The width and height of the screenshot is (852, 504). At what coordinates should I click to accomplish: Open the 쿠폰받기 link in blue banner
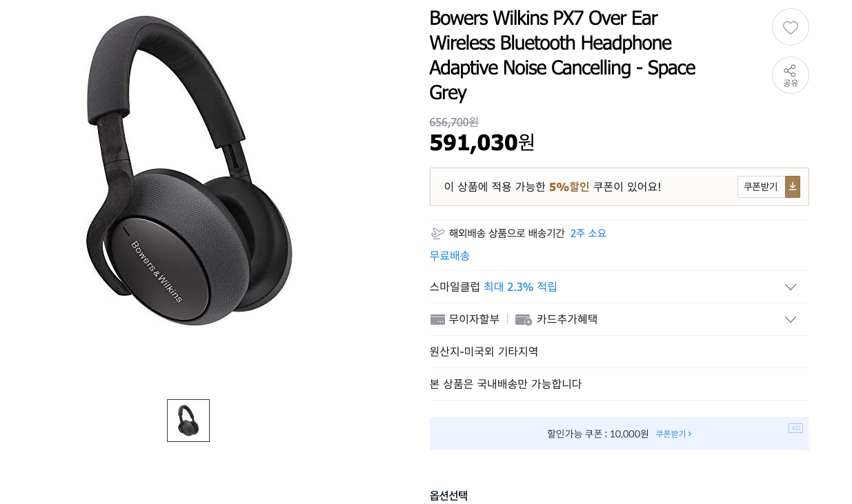pyautogui.click(x=673, y=434)
